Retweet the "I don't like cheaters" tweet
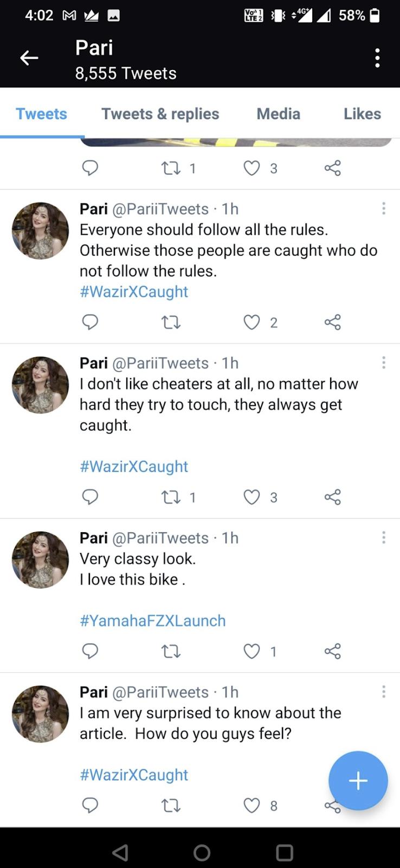The height and width of the screenshot is (868, 400). click(x=171, y=497)
